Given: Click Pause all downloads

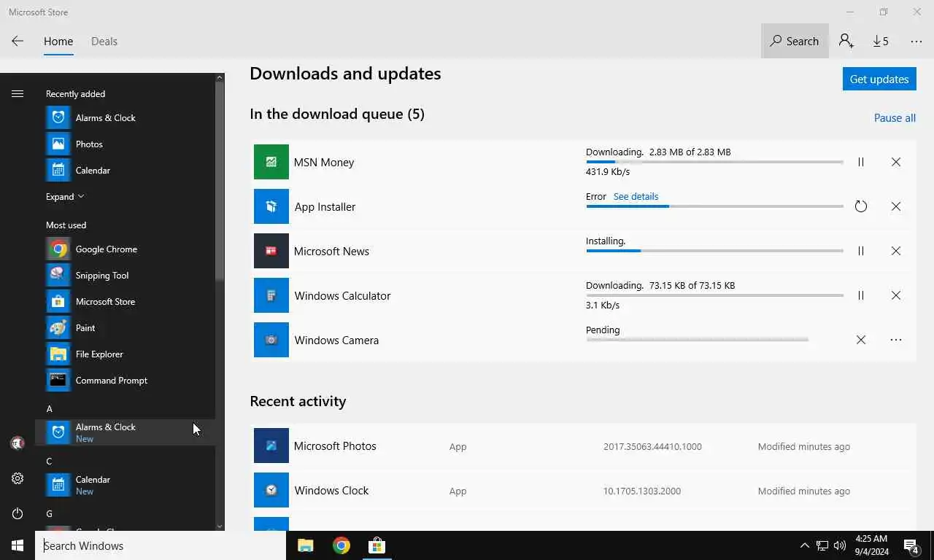Looking at the screenshot, I should click(x=895, y=118).
